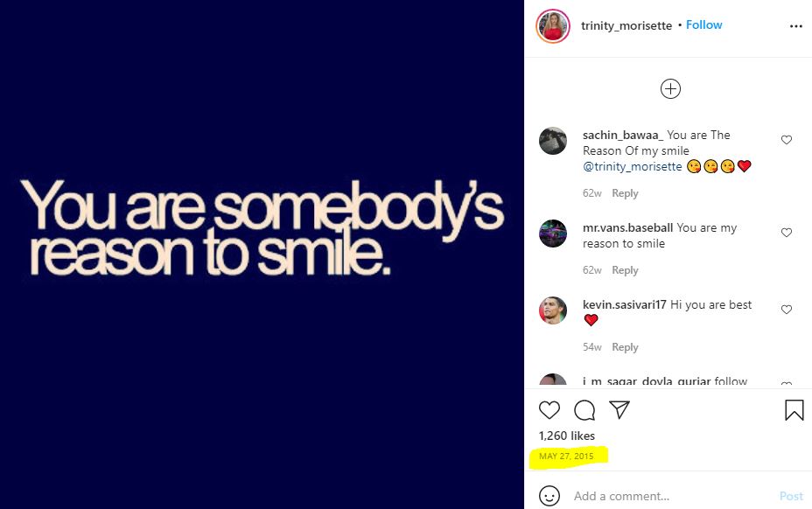812x509 pixels.
Task: Load more comments with the plus circle
Action: coord(670,88)
